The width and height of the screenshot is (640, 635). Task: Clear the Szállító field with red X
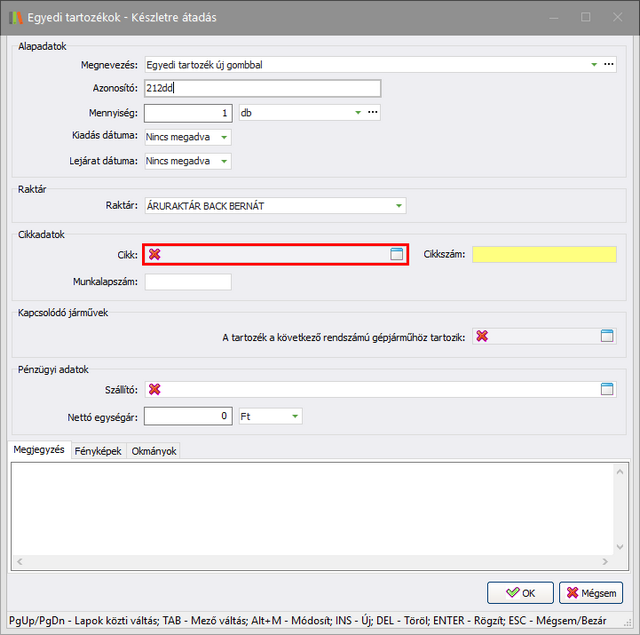[154, 389]
